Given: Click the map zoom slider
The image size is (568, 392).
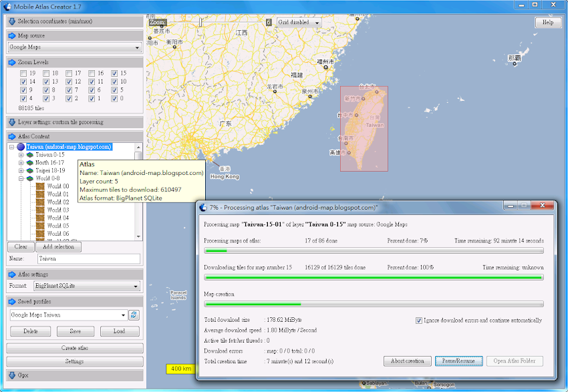Looking at the screenshot, I should coord(200,22).
